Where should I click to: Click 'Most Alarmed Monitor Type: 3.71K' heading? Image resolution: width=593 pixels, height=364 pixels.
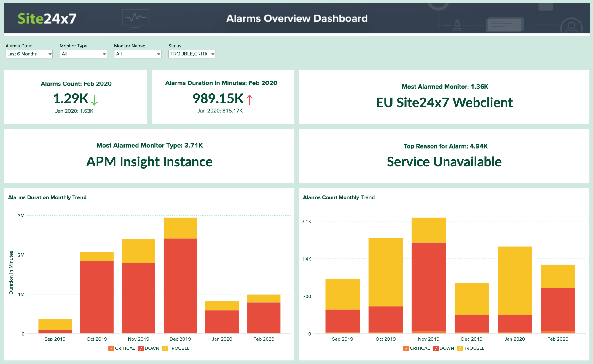150,145
